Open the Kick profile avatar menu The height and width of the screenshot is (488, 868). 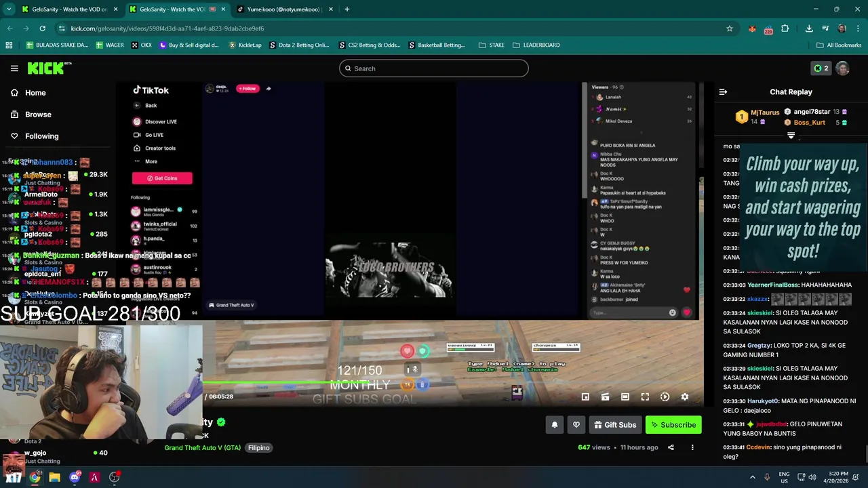pos(842,68)
